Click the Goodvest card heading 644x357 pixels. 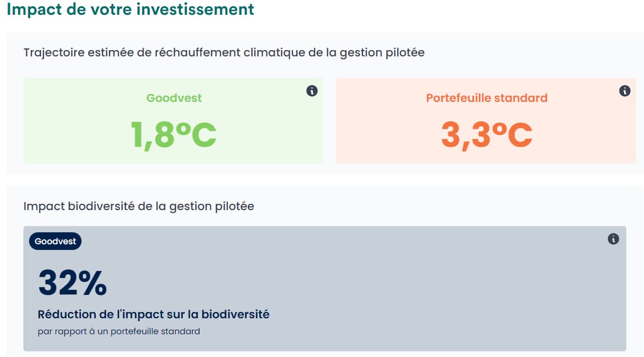pyautogui.click(x=173, y=98)
